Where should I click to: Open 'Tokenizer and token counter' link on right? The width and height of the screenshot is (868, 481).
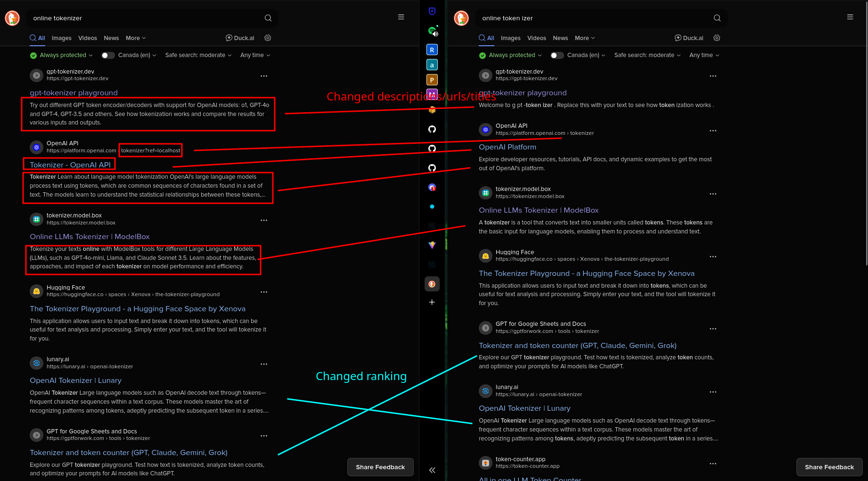(578, 346)
